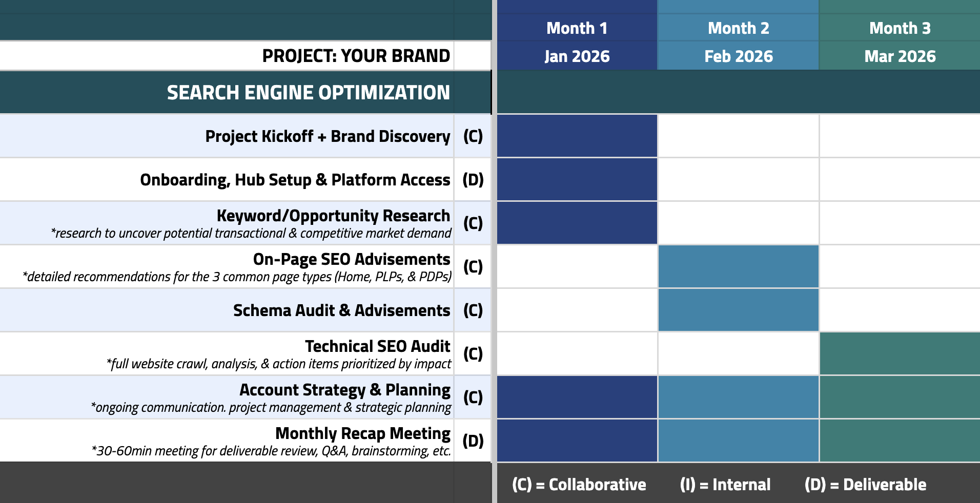Viewport: 980px width, 503px height.
Task: Click the Schema Audit & Advisements label
Action: pyautogui.click(x=341, y=310)
